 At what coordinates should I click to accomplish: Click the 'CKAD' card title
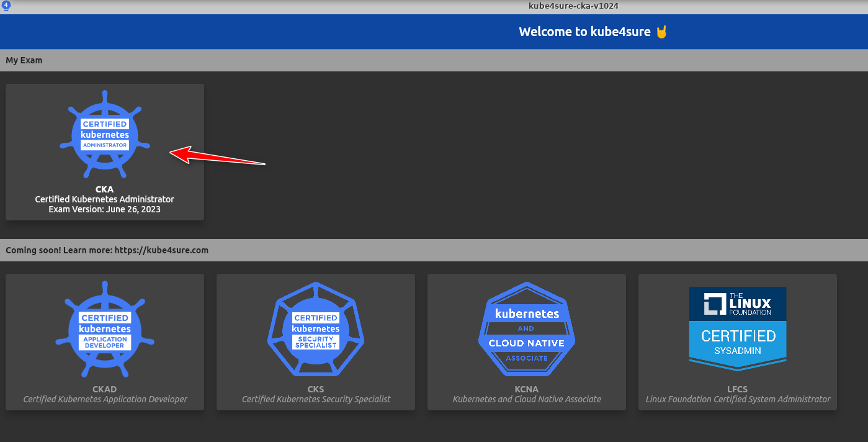pos(105,389)
